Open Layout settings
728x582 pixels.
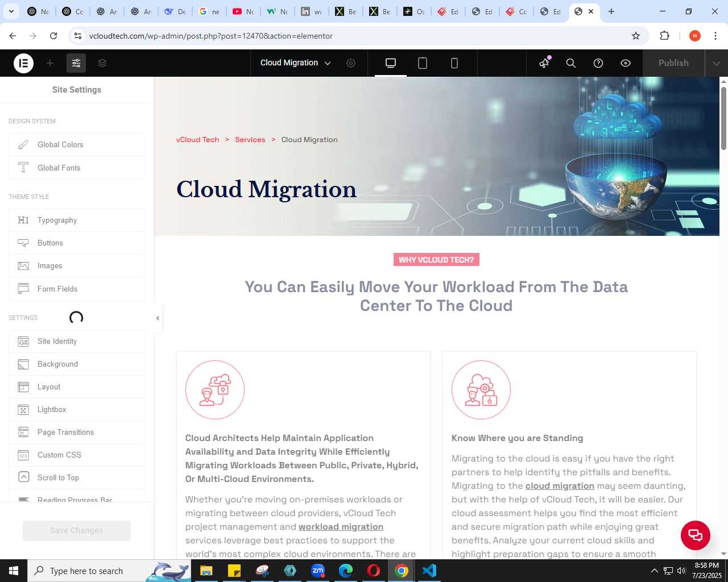(x=77, y=386)
